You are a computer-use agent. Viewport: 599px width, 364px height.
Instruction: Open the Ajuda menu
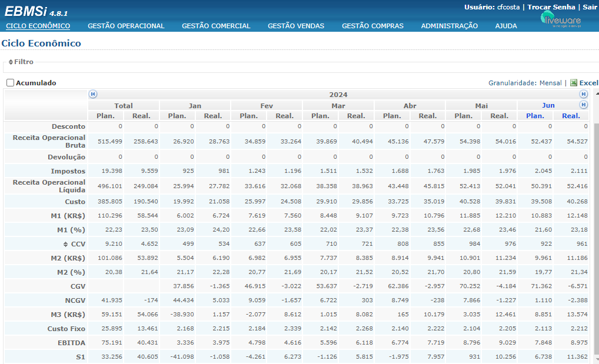506,26
